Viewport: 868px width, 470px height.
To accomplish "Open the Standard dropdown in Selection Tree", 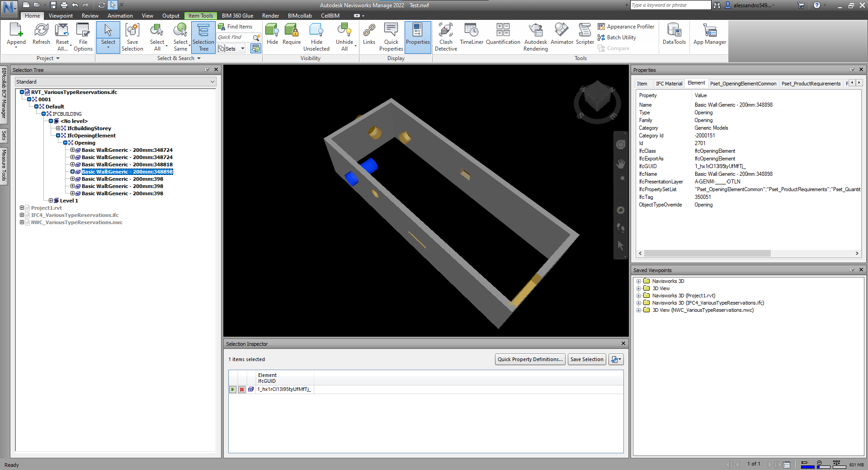I will [116, 82].
